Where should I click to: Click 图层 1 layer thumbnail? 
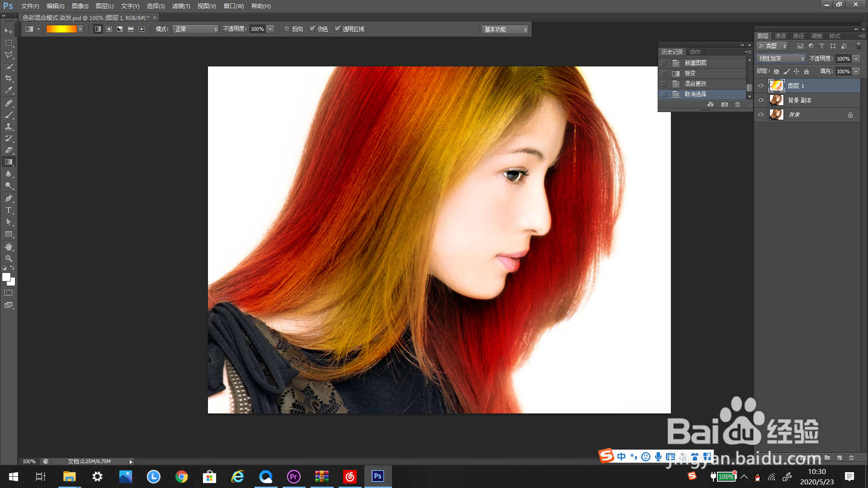(x=776, y=85)
